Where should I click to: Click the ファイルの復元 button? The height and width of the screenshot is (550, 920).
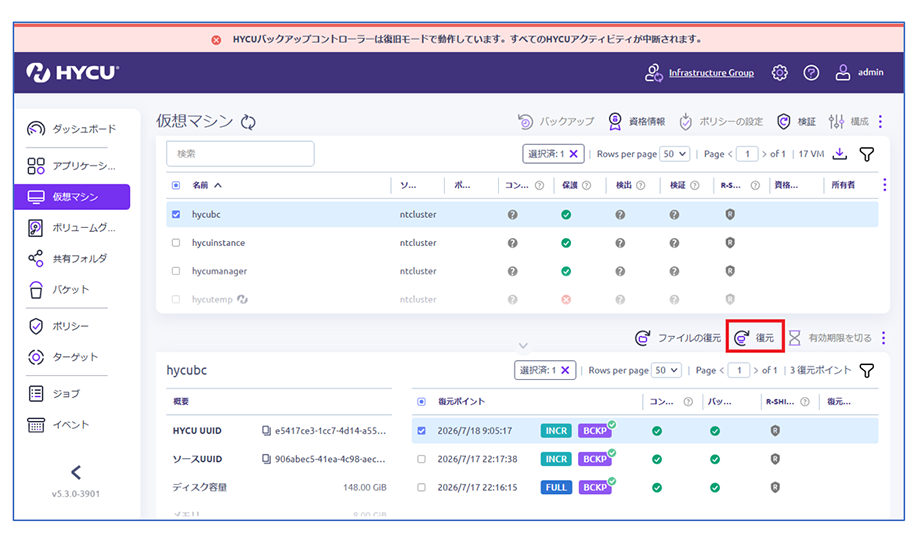[x=678, y=338]
